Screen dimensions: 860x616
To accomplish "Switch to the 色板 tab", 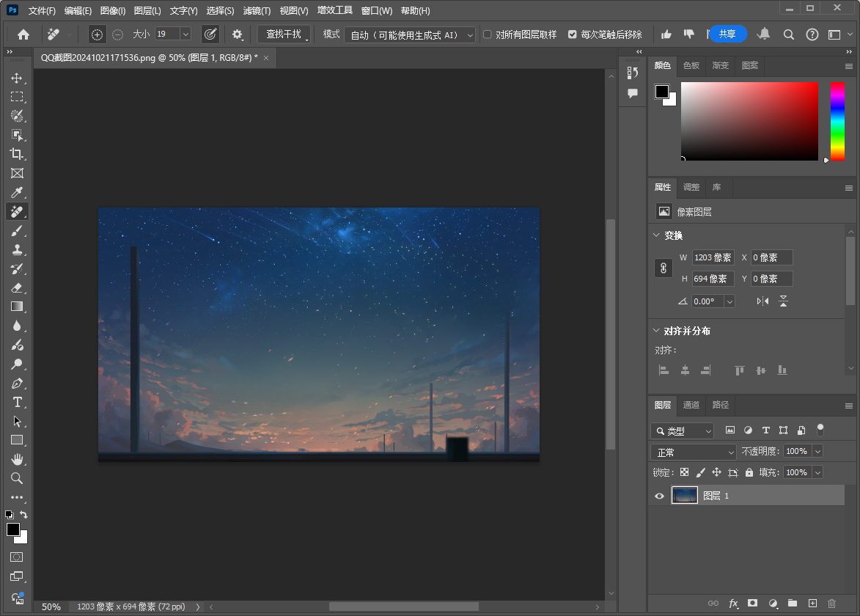I will click(691, 65).
